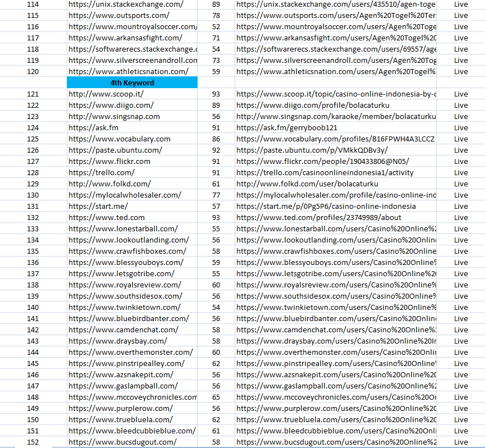Select the https://www.royalsreview.com/ cell
485x448 pixels.
pos(132,285)
